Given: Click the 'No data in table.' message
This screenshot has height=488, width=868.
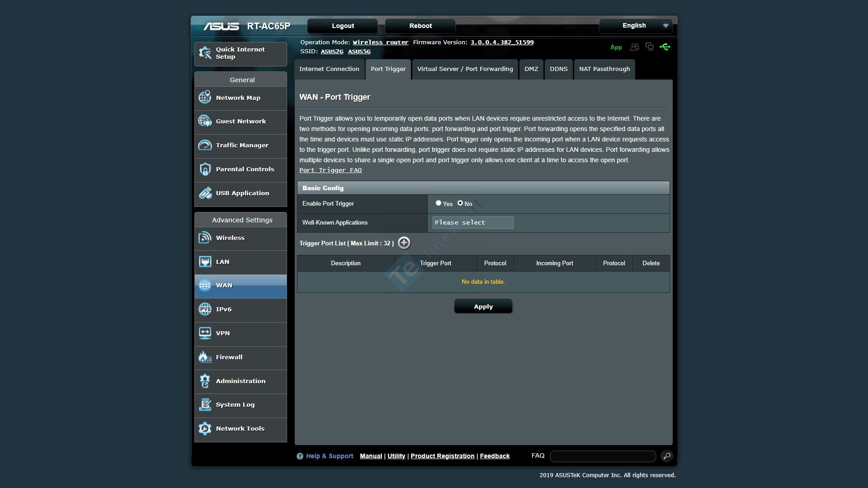Looking at the screenshot, I should 483,282.
